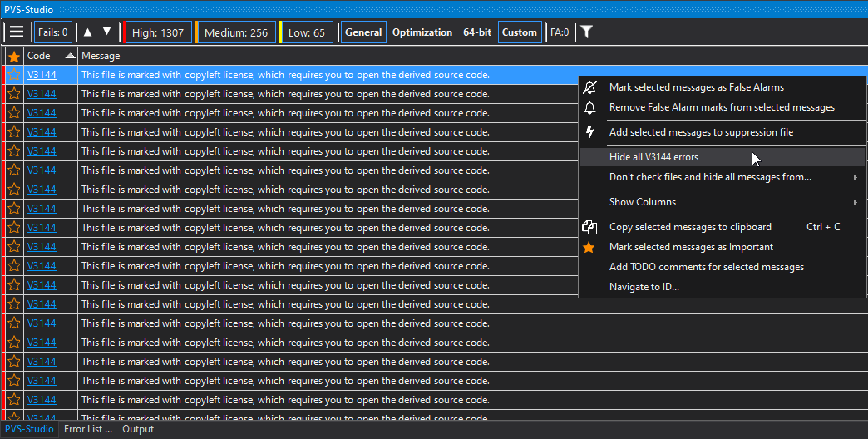This screenshot has height=439, width=868.
Task: Toggle High: 1307 severity filter
Action: (158, 32)
